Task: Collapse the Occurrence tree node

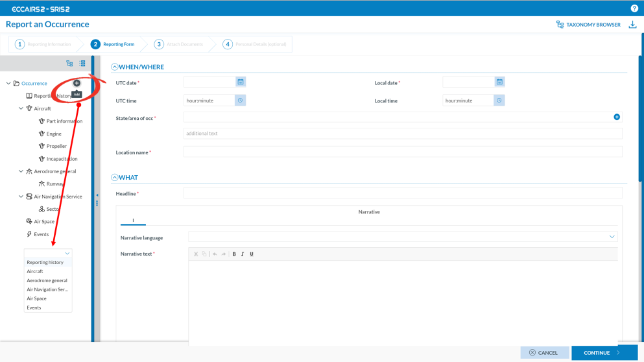Action: (8, 83)
